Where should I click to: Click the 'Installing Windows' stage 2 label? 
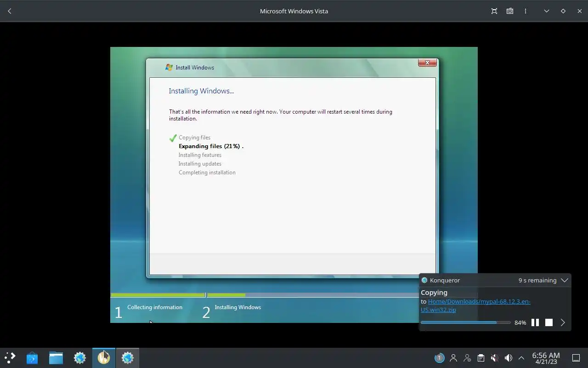pyautogui.click(x=237, y=307)
